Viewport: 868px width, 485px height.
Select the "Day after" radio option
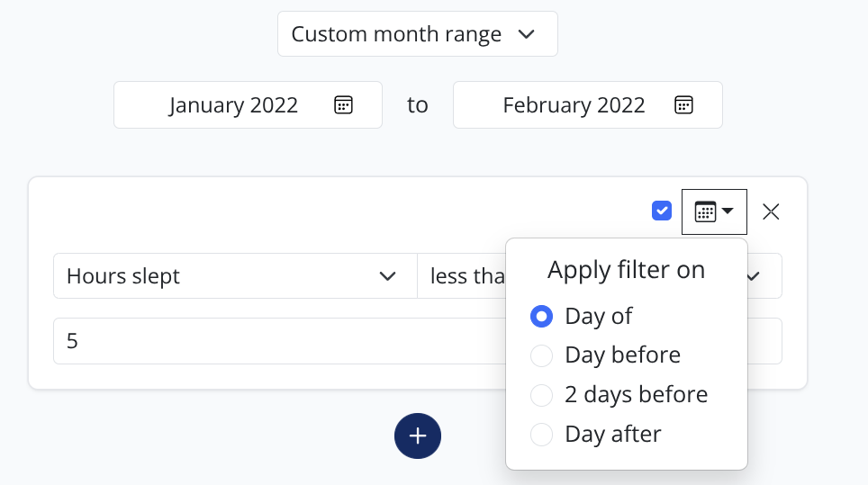pyautogui.click(x=541, y=435)
